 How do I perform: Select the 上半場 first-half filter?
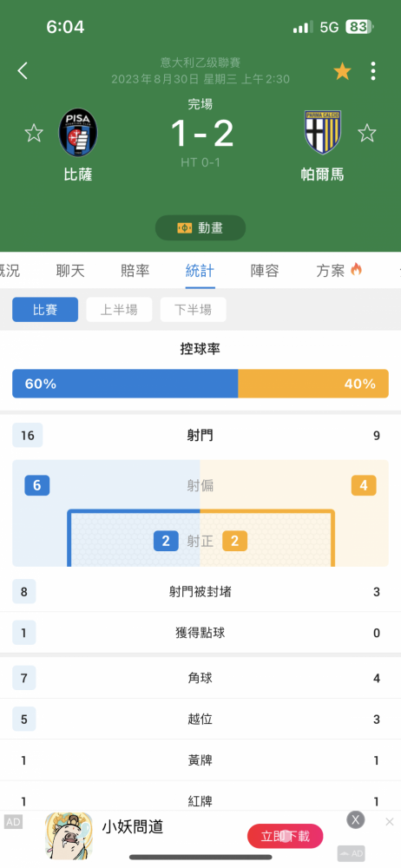coord(119,310)
